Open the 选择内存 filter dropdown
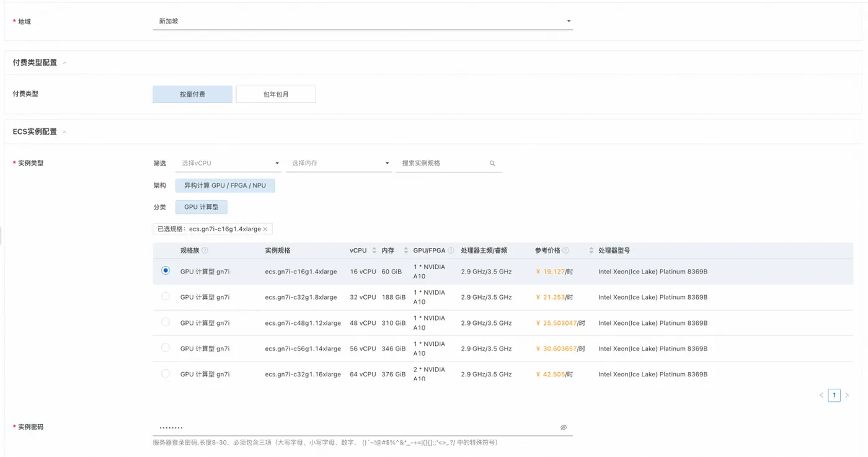This screenshot has width=868, height=457. tap(339, 163)
